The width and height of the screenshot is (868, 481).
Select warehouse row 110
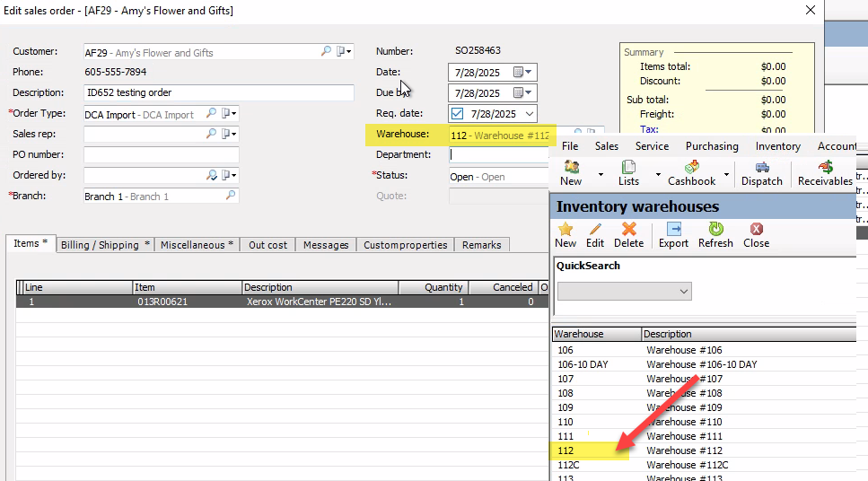[704, 422]
